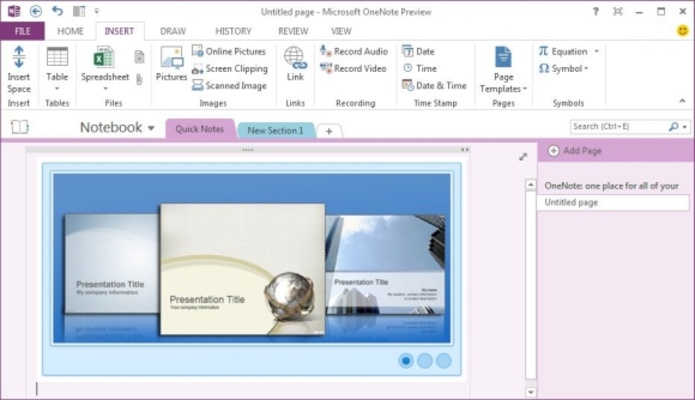Viewport: 695px width, 400px height.
Task: Click the File Attachment paperclip icon
Action: 139,80
